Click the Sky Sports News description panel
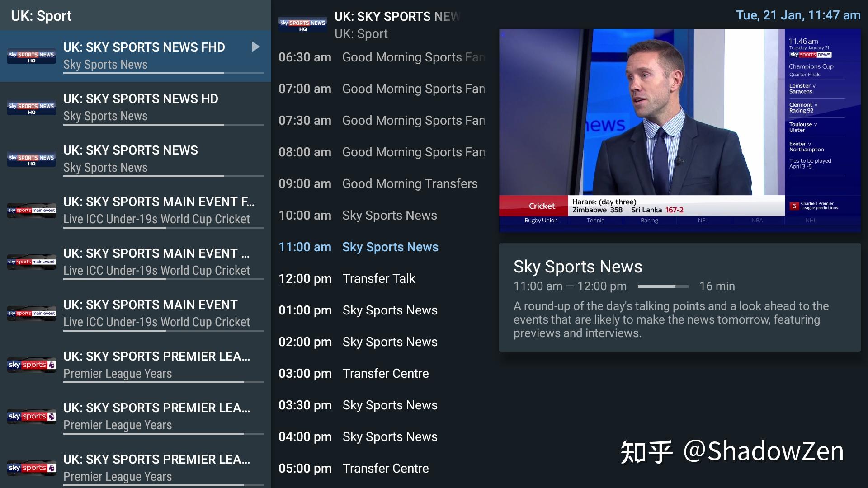868x488 pixels. 680,297
